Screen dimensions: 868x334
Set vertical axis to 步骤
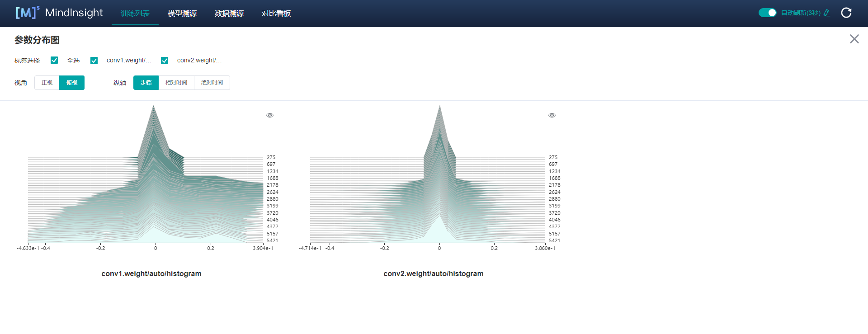point(146,83)
